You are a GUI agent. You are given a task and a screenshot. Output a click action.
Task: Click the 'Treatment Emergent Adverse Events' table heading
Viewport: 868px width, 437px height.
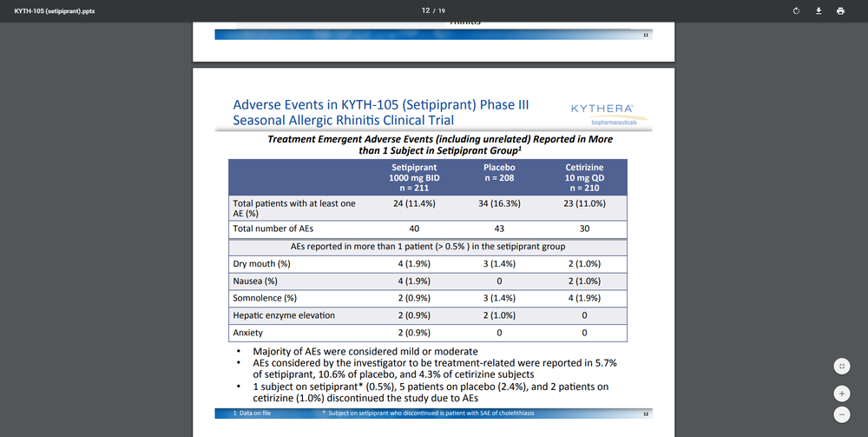pyautogui.click(x=440, y=144)
